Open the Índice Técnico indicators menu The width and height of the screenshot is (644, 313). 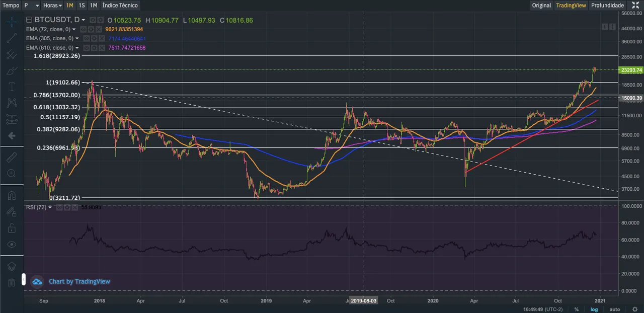(x=120, y=5)
